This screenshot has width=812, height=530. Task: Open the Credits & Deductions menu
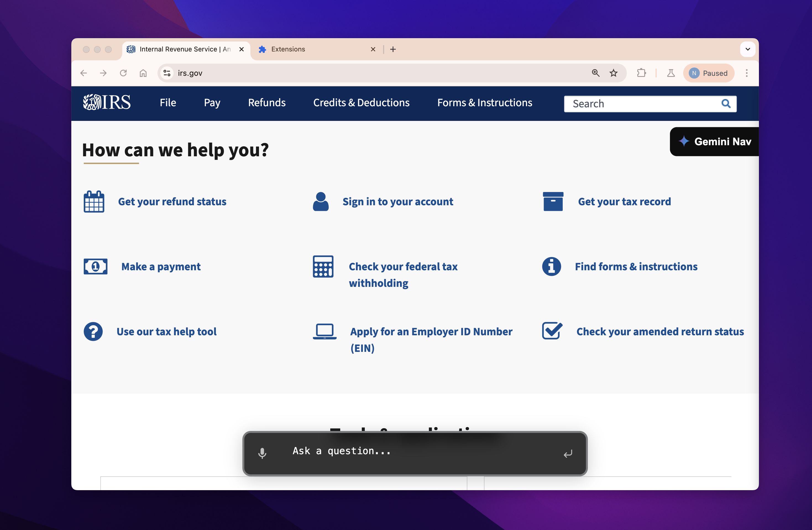click(361, 103)
